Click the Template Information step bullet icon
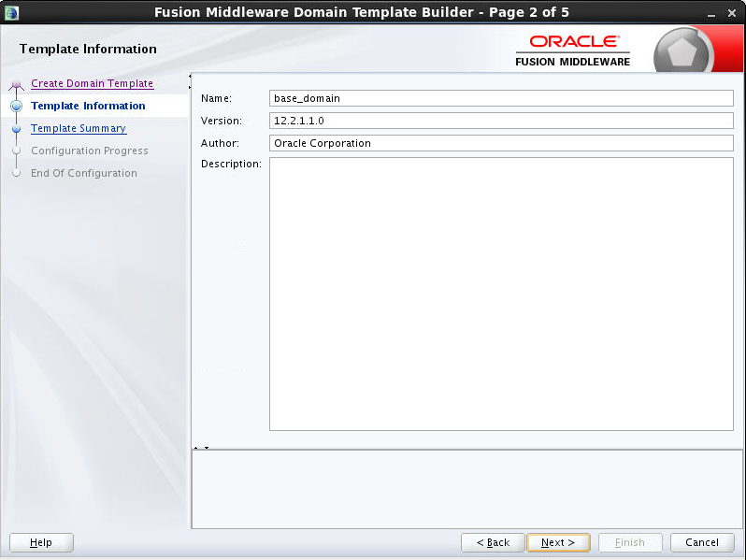This screenshot has height=560, width=746. (x=16, y=106)
